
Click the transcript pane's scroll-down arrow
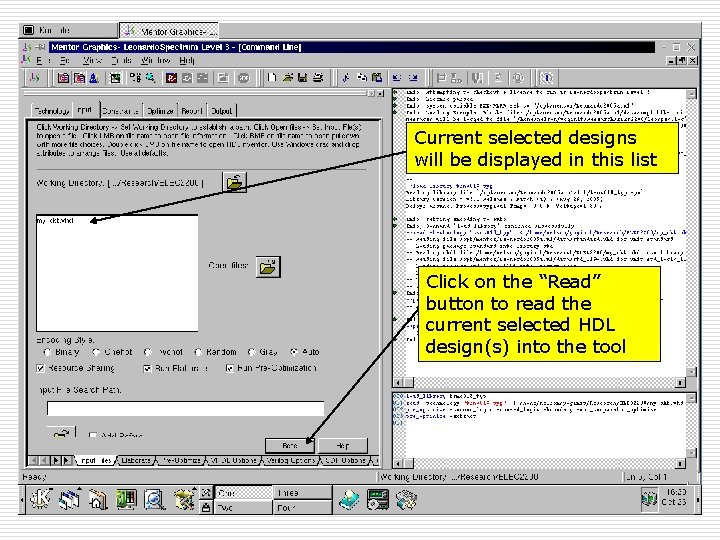click(x=691, y=371)
